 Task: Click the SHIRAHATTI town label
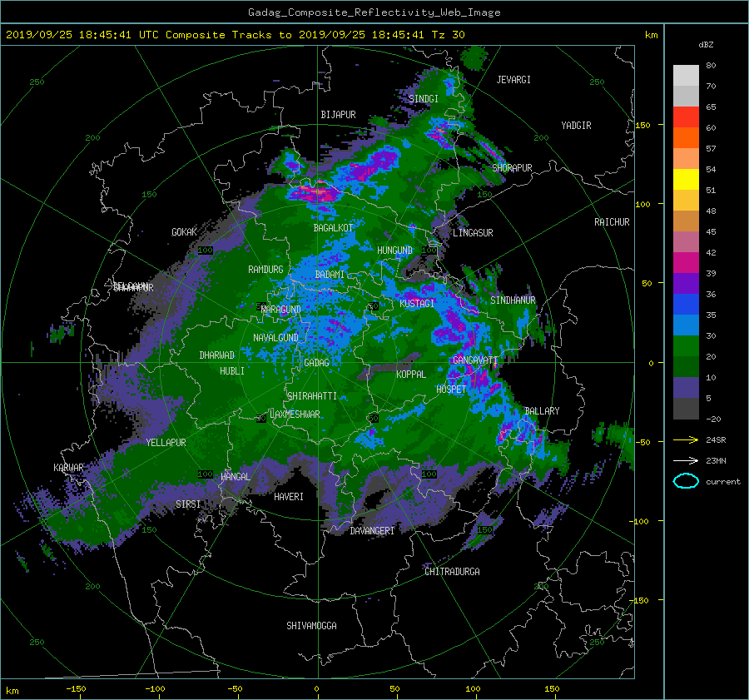click(312, 396)
